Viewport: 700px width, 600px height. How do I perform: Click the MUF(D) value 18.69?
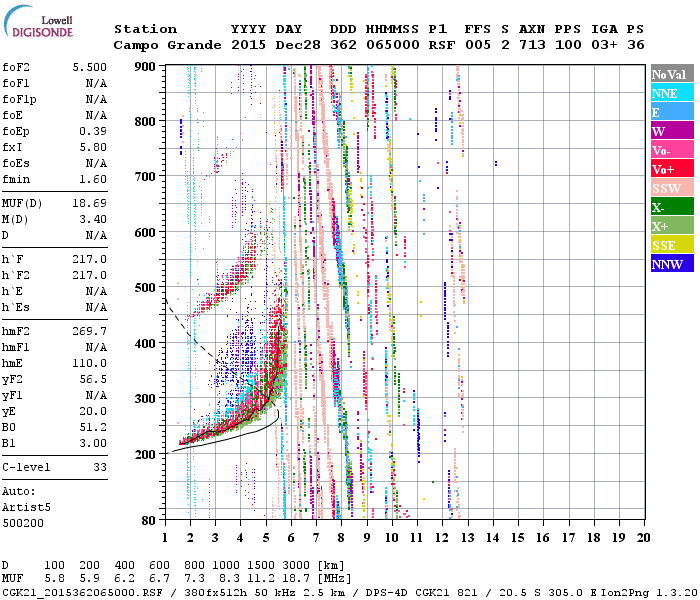click(x=90, y=204)
